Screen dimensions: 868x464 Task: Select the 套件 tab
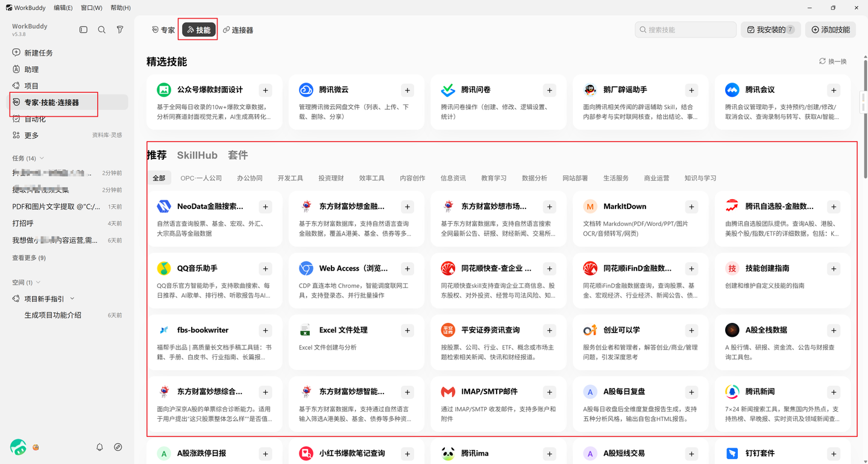point(238,155)
